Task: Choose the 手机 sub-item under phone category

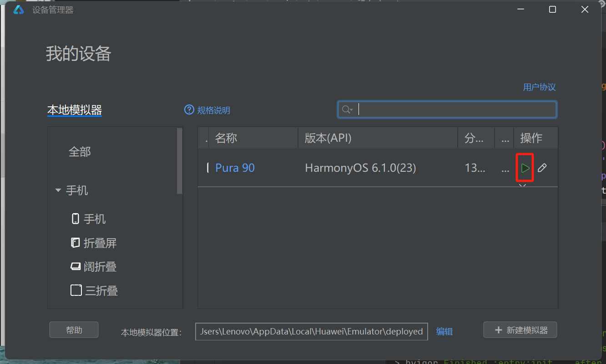Action: [95, 219]
